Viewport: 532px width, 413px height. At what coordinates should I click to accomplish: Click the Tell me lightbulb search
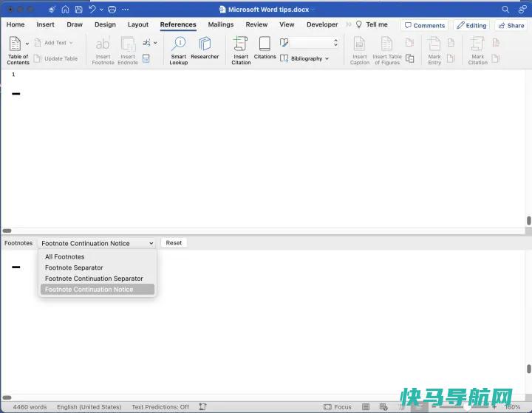pos(372,24)
